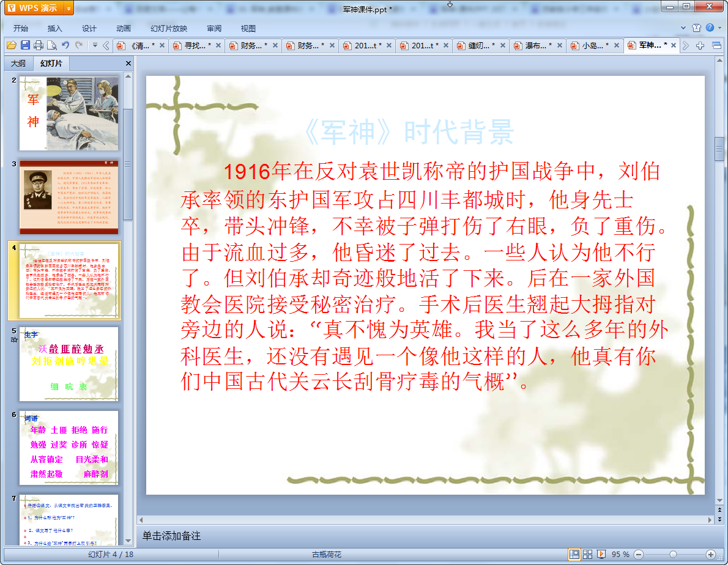Open WPS help question mark icon

click(710, 28)
